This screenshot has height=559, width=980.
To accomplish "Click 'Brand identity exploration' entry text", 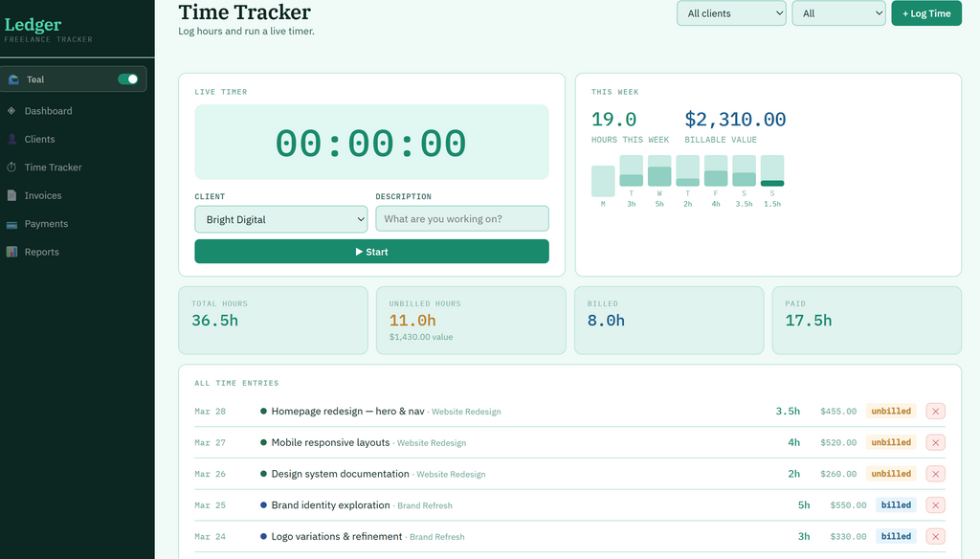I will pyautogui.click(x=330, y=504).
